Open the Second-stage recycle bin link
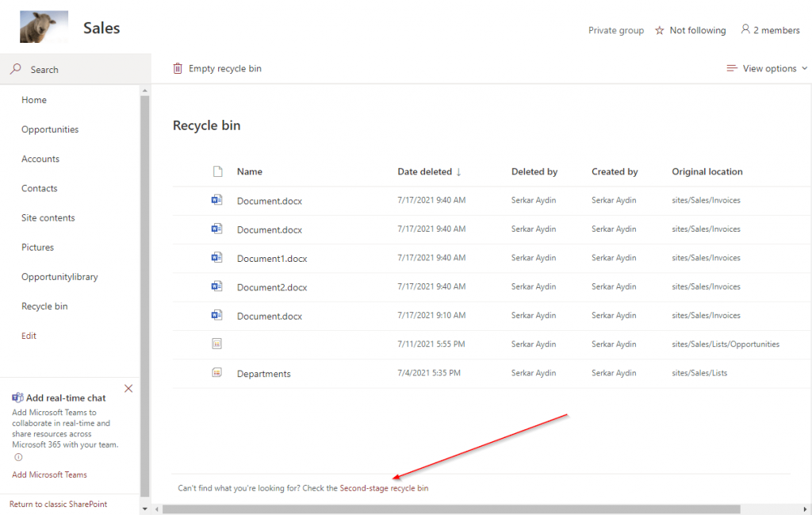This screenshot has width=812, height=515. tap(384, 488)
